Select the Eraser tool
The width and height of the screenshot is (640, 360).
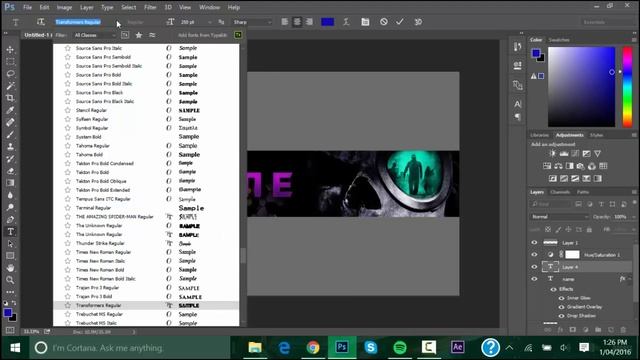pyautogui.click(x=10, y=171)
